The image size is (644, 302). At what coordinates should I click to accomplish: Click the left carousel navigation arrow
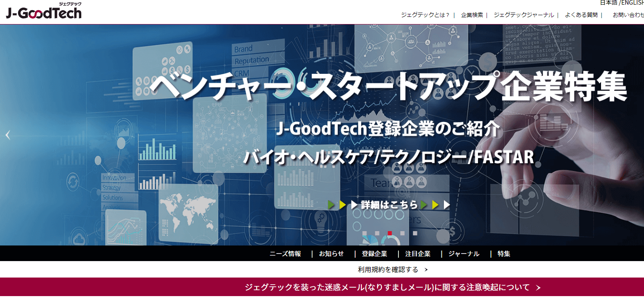click(x=8, y=134)
